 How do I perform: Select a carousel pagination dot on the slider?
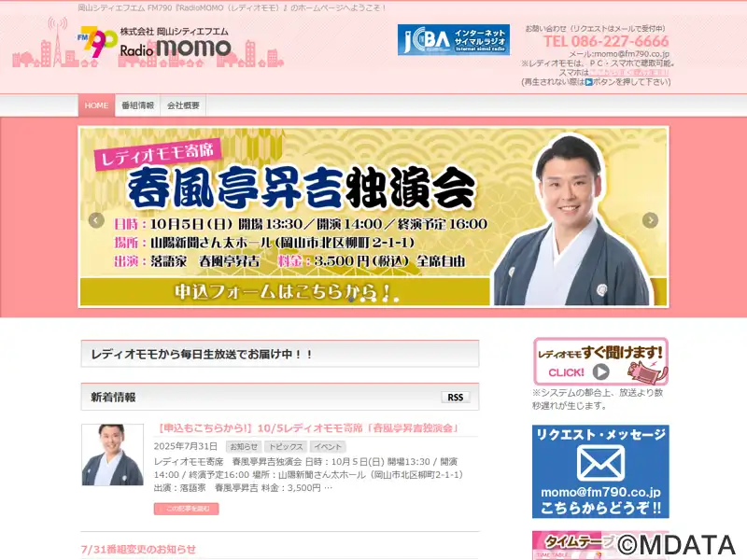362,300
